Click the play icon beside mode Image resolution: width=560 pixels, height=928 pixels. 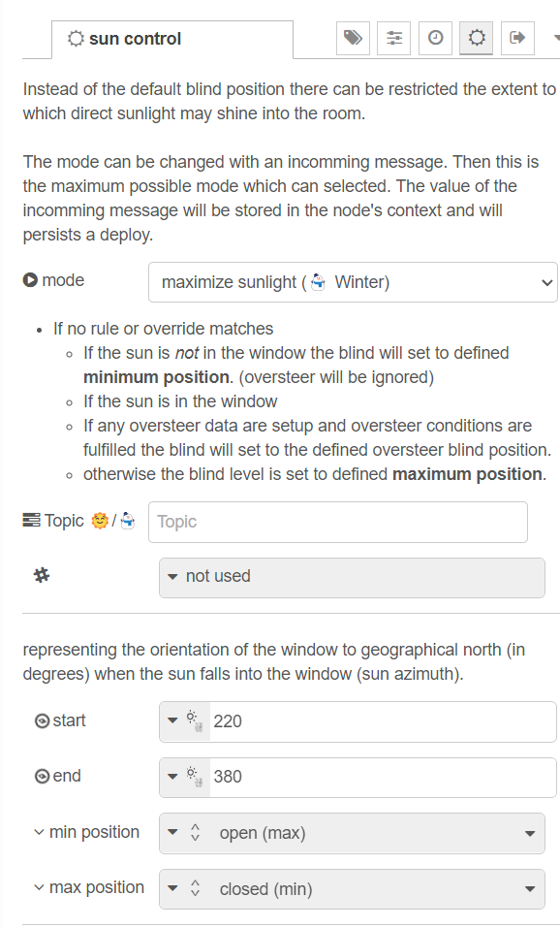[x=30, y=280]
